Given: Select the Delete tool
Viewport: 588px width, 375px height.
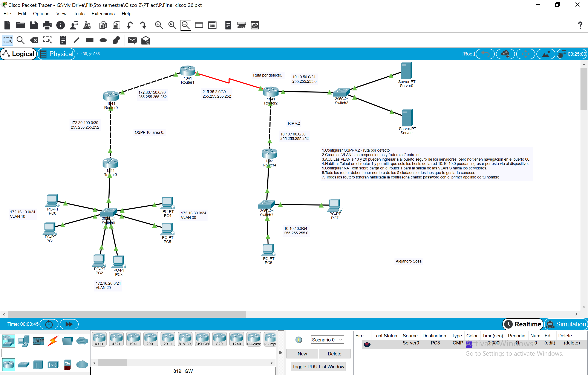Looking at the screenshot, I should [x=34, y=40].
